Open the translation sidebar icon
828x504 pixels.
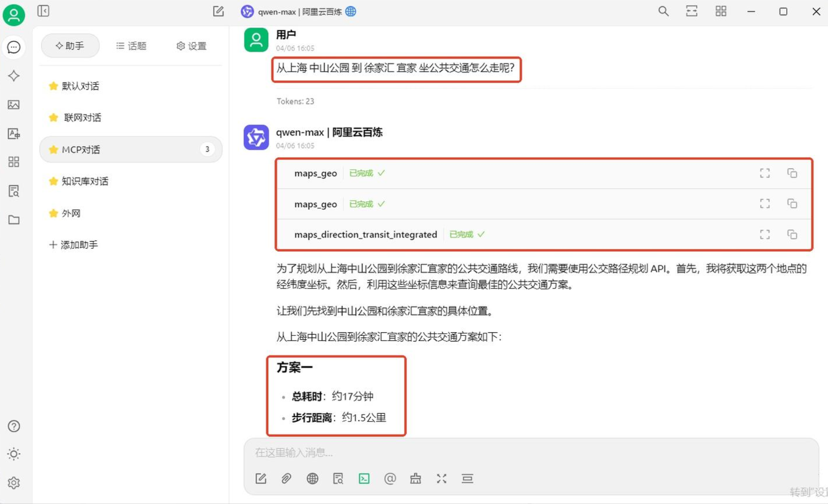click(x=14, y=133)
